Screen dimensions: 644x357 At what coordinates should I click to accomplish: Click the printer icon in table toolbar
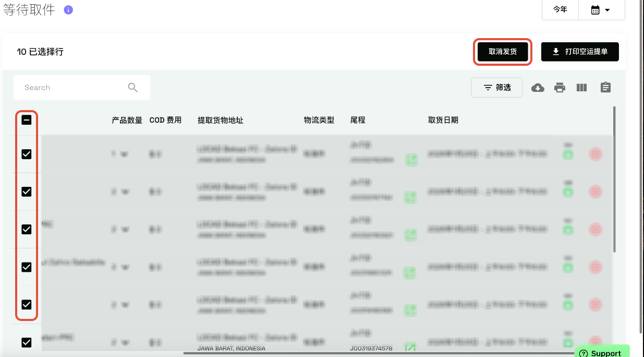560,88
